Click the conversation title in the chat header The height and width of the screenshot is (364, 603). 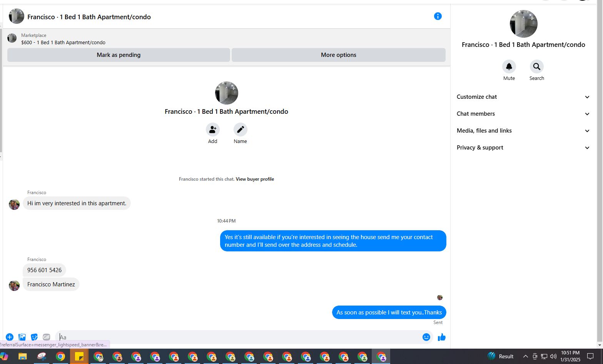(89, 17)
